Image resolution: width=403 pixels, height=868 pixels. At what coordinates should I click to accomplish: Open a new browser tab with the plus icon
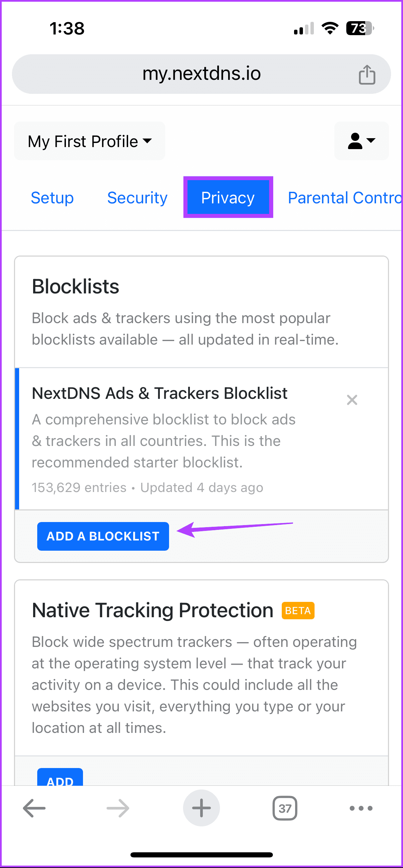201,808
